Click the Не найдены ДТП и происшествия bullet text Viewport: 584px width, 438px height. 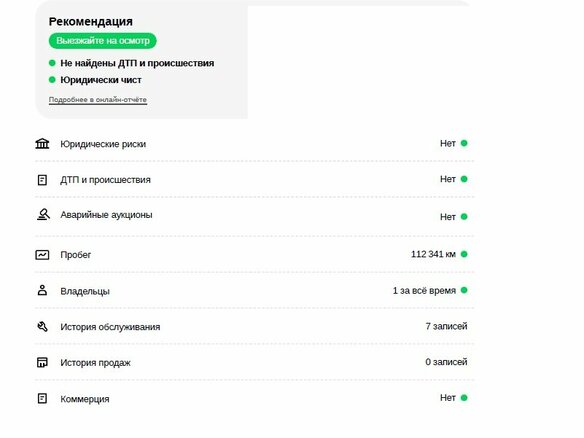(x=137, y=63)
